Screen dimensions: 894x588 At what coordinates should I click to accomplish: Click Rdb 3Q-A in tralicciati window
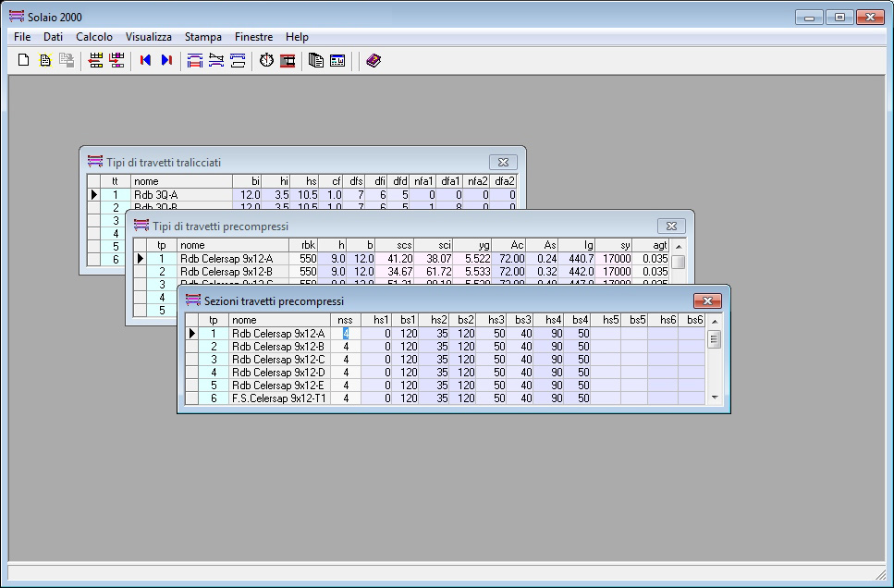tap(181, 194)
